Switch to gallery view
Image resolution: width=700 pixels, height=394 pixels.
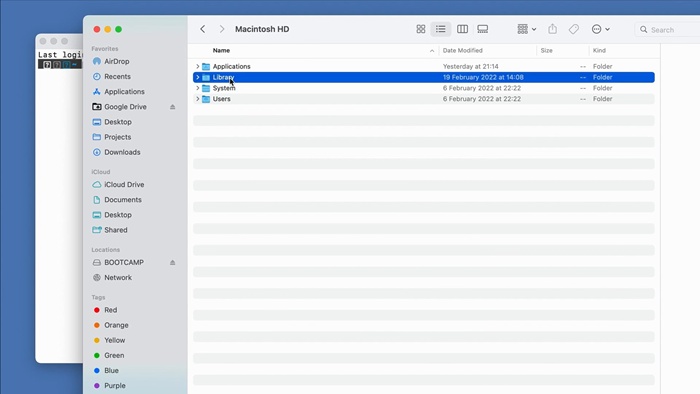483,29
